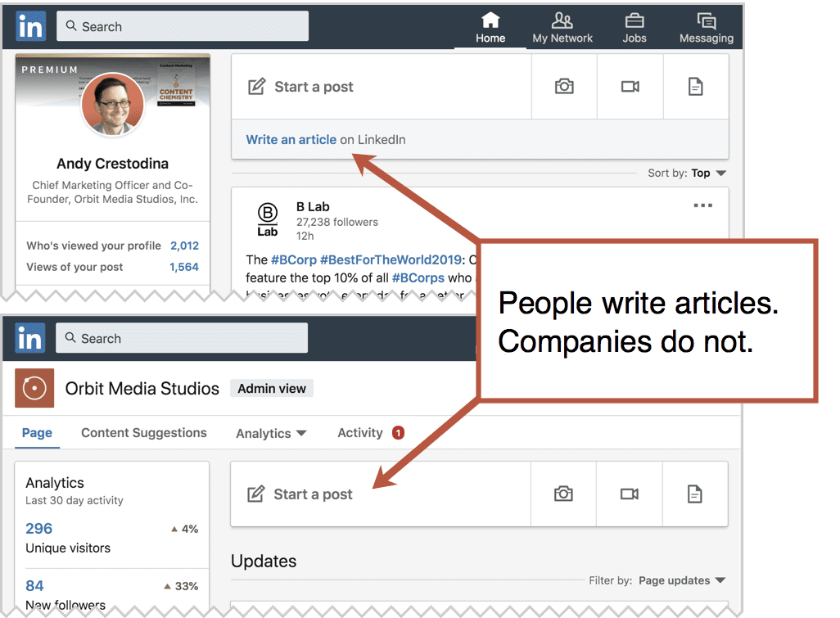Click the camera photo icon in the Orbit Media page post box
840x618 pixels.
(563, 494)
